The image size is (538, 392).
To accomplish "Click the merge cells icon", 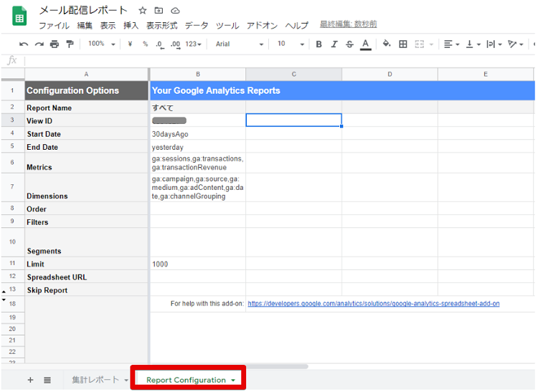I will 420,44.
